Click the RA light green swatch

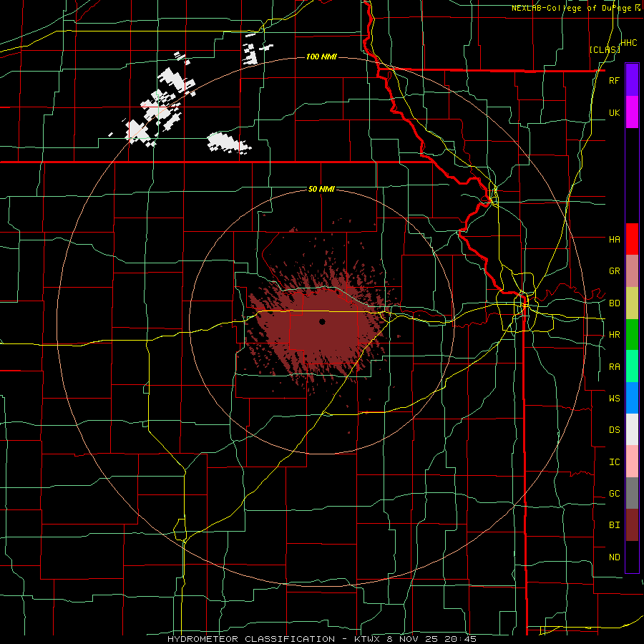632,366
